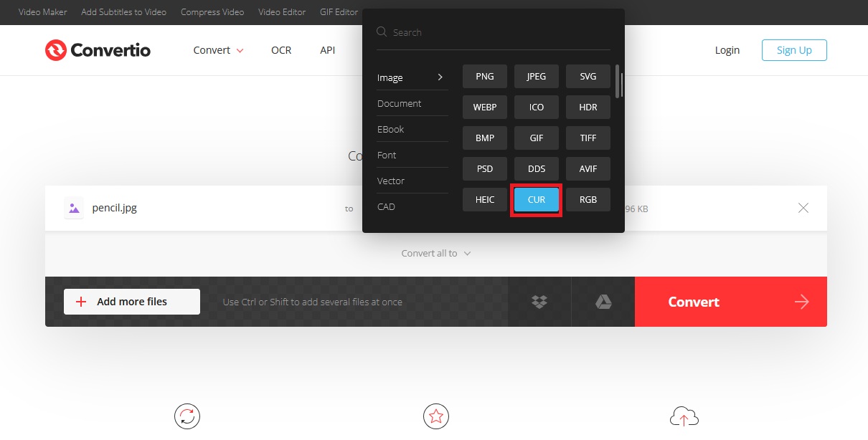Choose BMP output format

485,138
